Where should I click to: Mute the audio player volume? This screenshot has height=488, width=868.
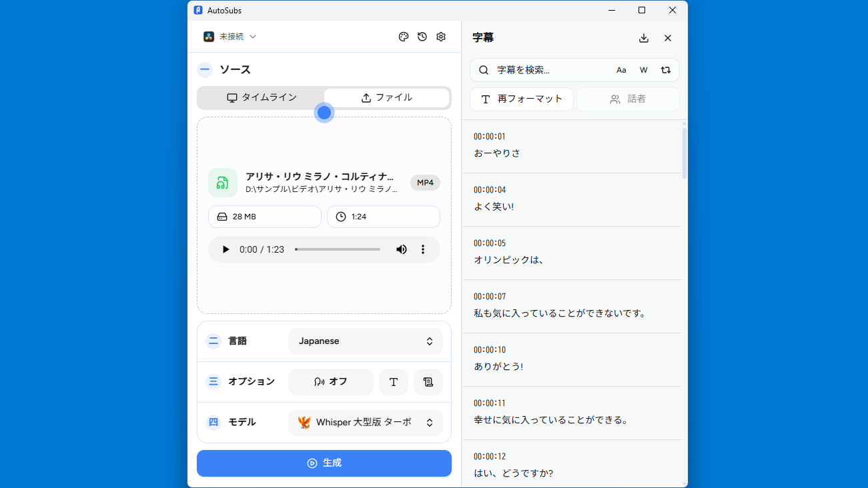402,249
